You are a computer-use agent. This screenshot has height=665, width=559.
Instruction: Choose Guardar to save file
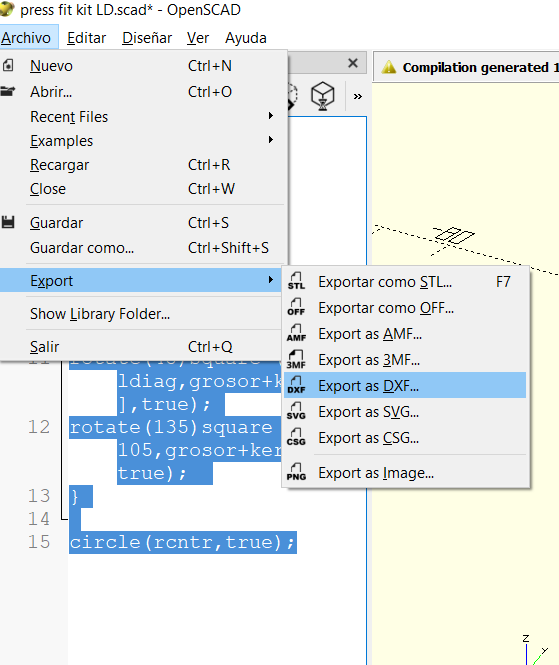(x=143, y=223)
